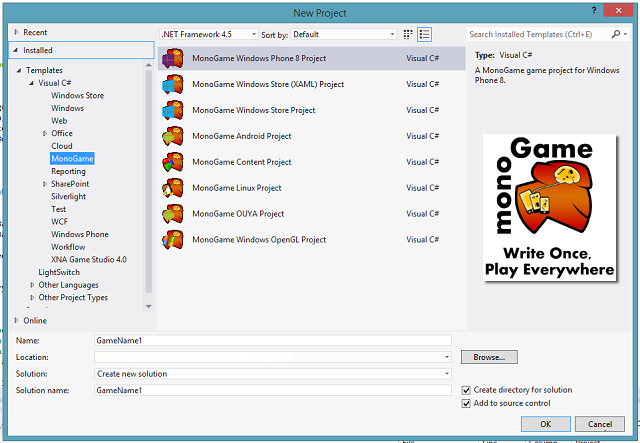Select the Silverlight template category
The height and width of the screenshot is (443, 640).
(x=69, y=196)
